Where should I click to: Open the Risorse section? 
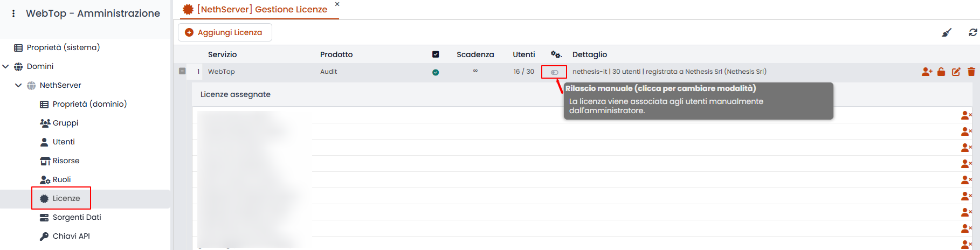coord(66,161)
